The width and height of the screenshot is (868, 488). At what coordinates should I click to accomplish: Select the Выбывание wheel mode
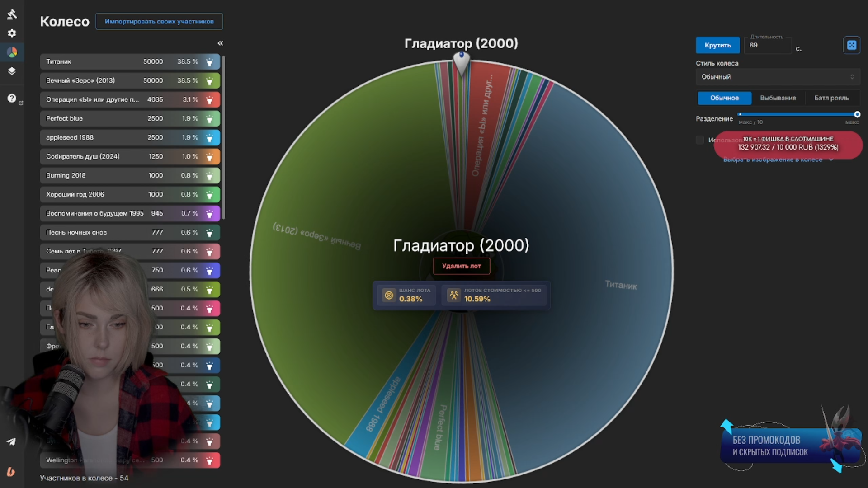[x=778, y=98]
